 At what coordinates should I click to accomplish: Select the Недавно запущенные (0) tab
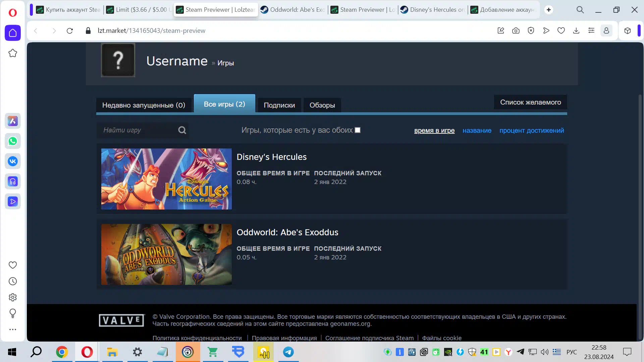pos(144,105)
